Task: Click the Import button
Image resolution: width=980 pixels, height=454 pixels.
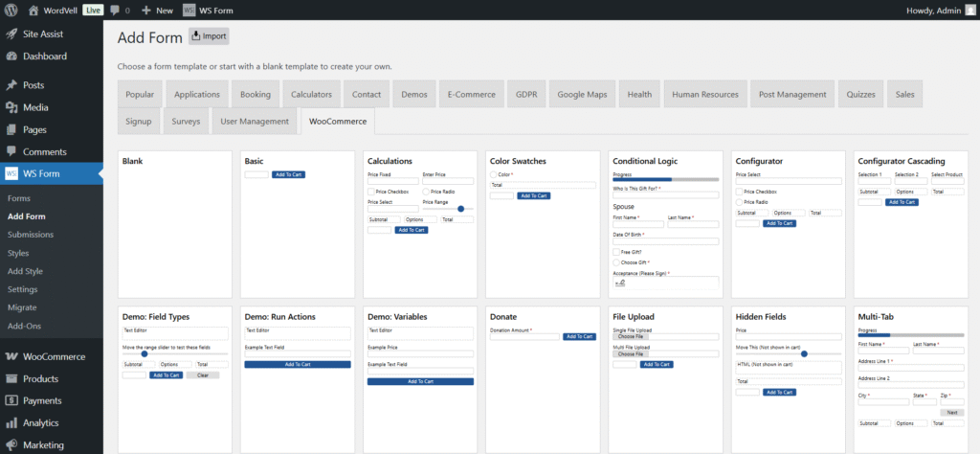Action: (208, 36)
